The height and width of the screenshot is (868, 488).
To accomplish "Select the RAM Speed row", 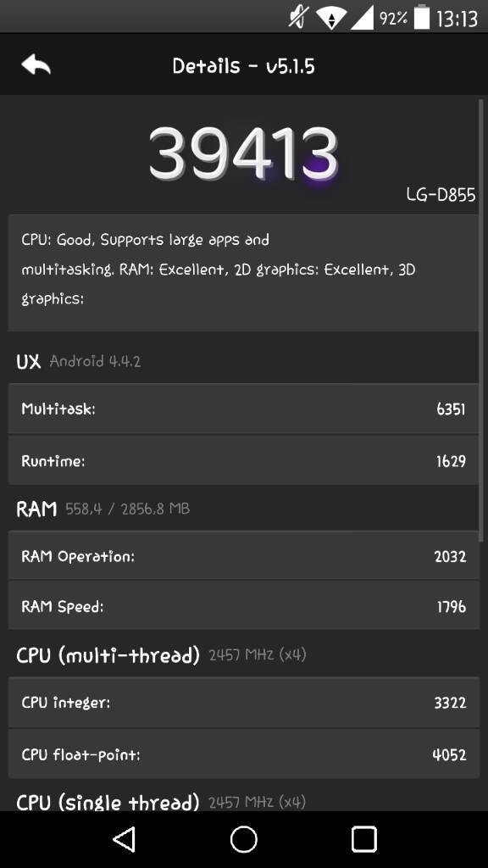I will click(243, 606).
